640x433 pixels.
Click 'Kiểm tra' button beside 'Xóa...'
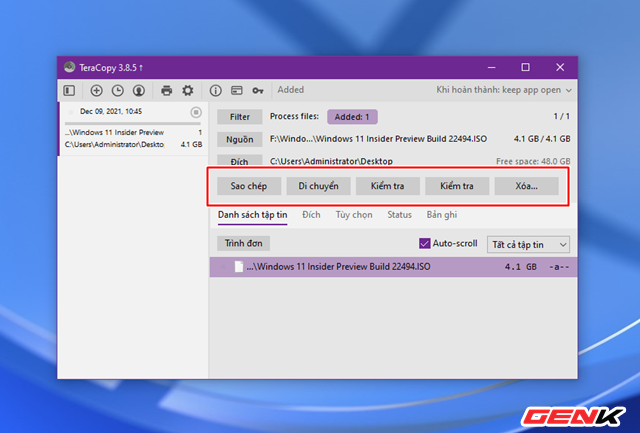[457, 186]
